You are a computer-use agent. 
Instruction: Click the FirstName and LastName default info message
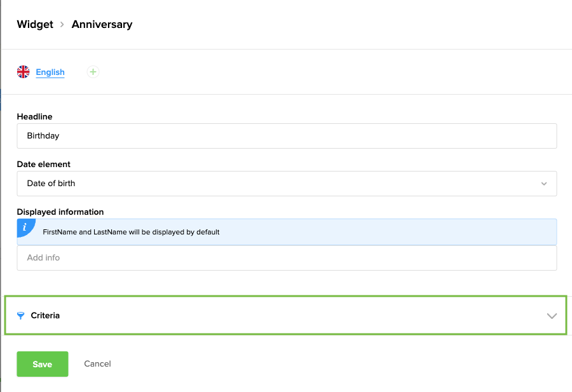131,232
